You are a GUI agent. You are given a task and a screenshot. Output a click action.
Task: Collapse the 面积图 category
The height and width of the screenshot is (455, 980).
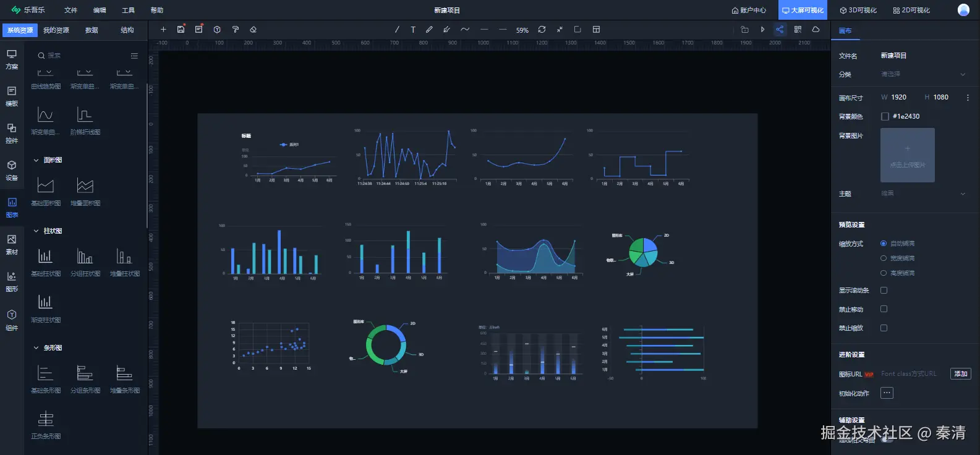(x=36, y=160)
